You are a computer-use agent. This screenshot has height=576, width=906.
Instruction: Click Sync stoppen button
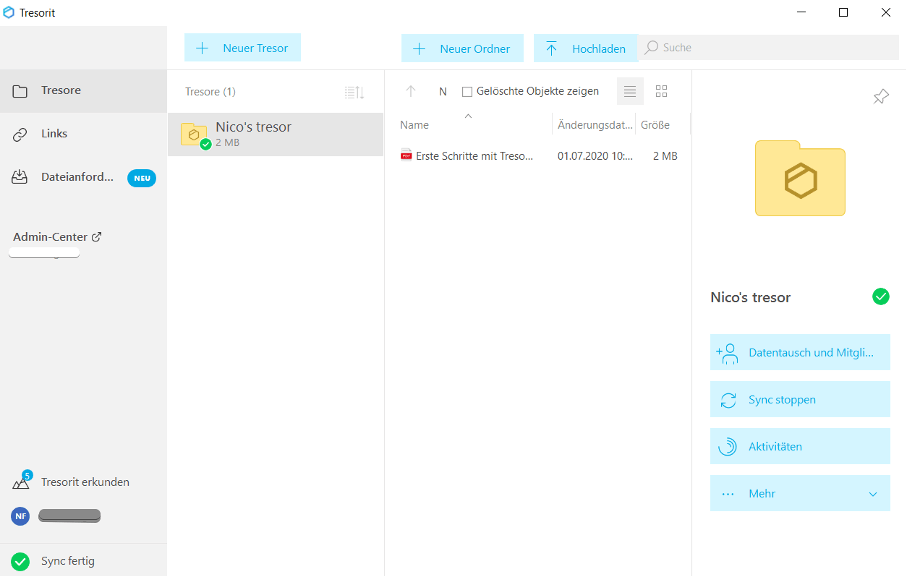point(800,399)
